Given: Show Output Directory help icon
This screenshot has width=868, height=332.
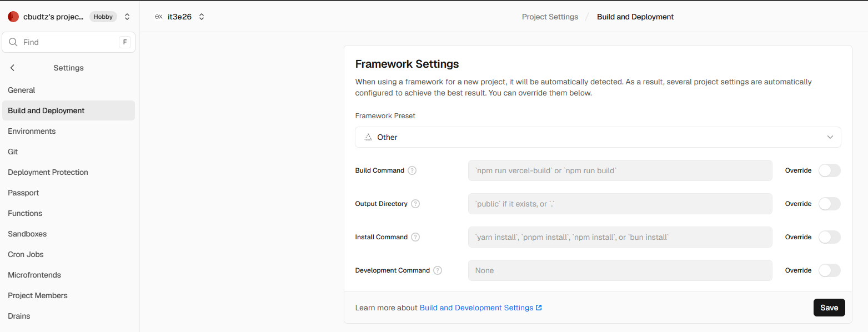Looking at the screenshot, I should [415, 204].
